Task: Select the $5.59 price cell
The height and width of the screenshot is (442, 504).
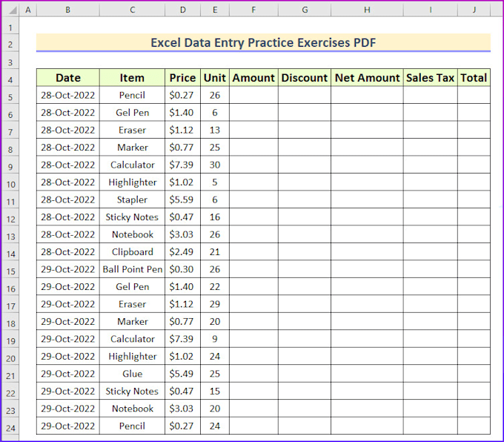Action: click(x=182, y=199)
